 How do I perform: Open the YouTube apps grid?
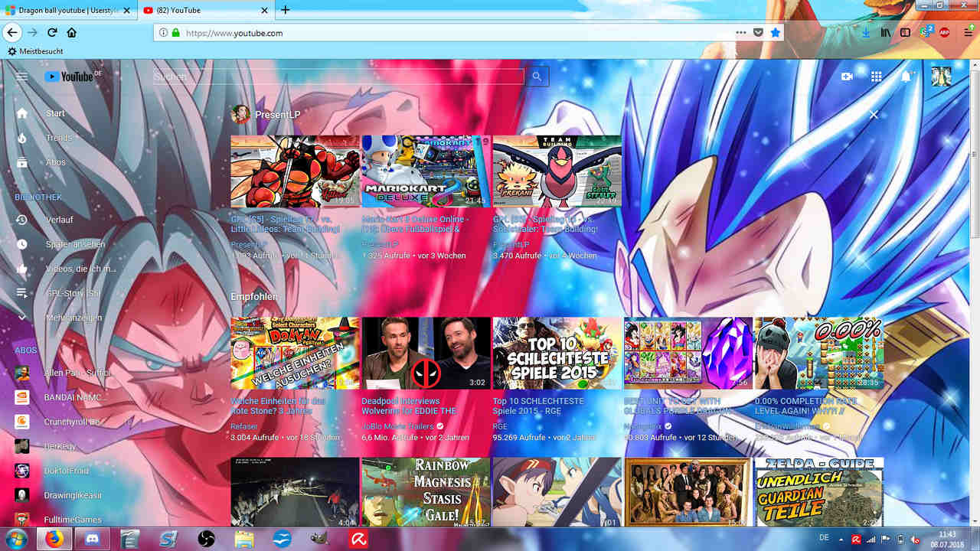[x=877, y=77]
